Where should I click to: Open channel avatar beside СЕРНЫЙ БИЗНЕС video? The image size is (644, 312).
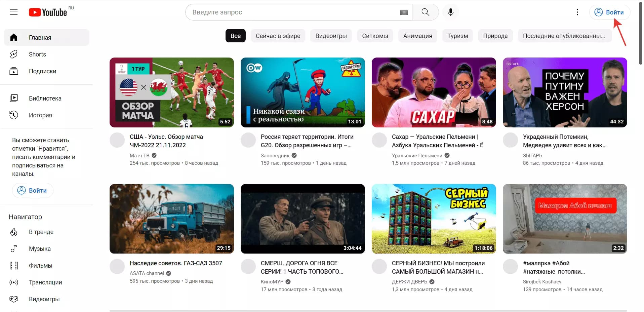(379, 267)
